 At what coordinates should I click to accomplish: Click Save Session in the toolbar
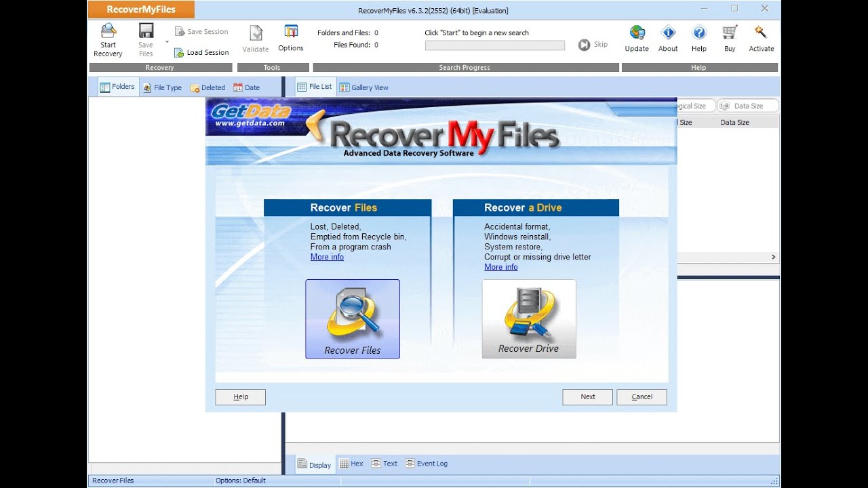(201, 31)
